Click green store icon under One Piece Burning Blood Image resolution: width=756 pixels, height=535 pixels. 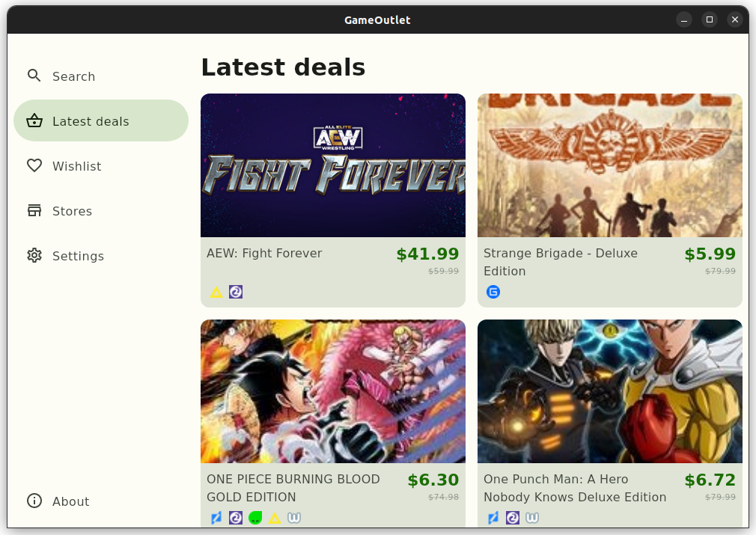pos(255,518)
